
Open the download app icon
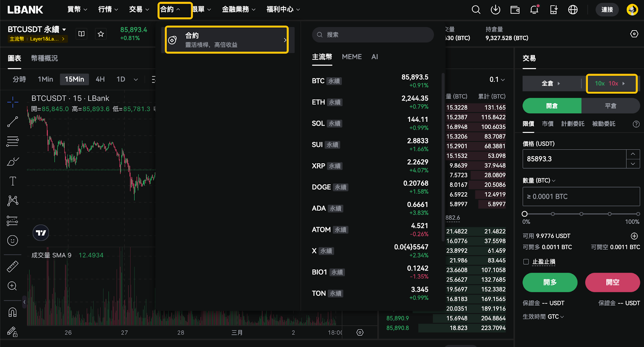[x=495, y=10]
